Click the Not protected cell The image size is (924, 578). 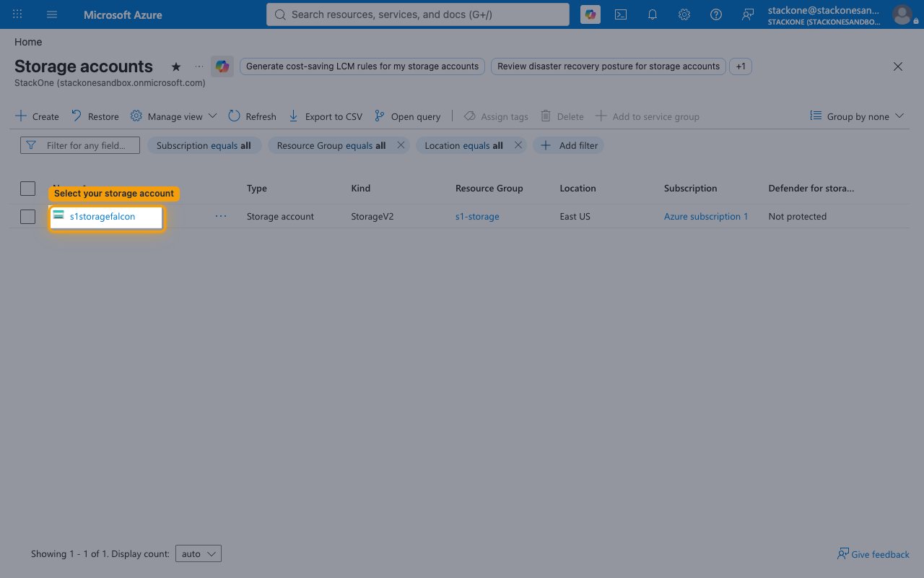[x=798, y=216]
